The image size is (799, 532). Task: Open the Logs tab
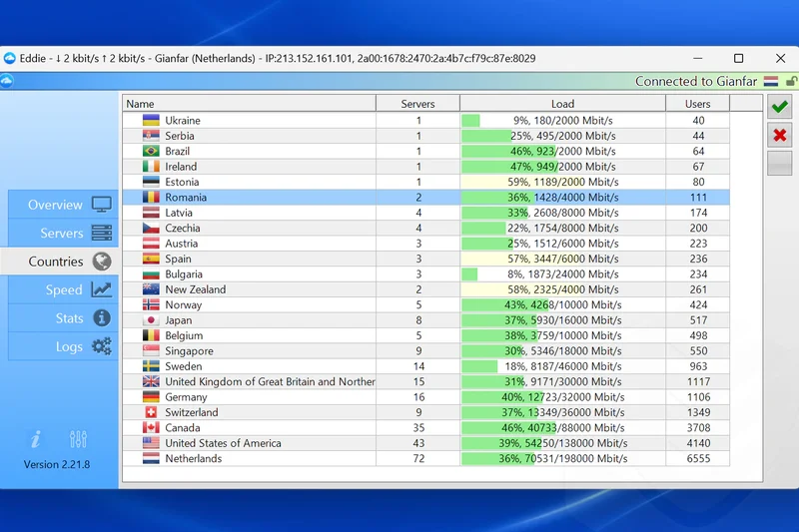click(63, 346)
